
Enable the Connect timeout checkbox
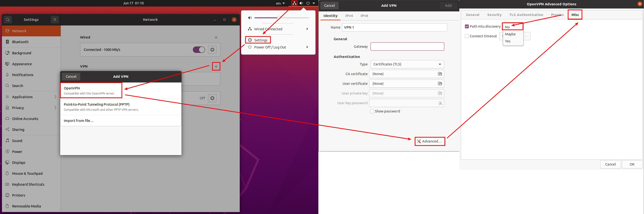click(x=467, y=36)
